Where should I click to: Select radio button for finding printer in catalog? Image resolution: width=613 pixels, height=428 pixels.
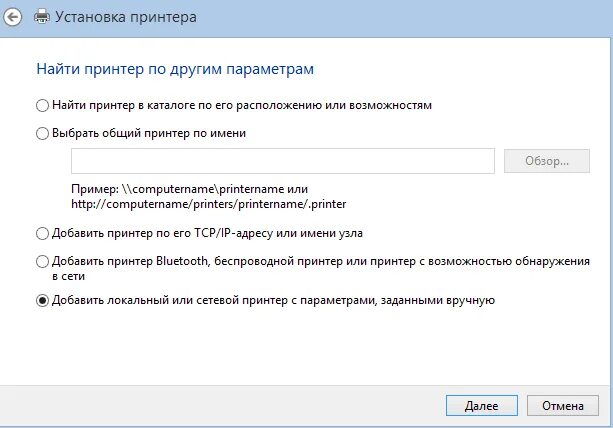click(x=42, y=106)
